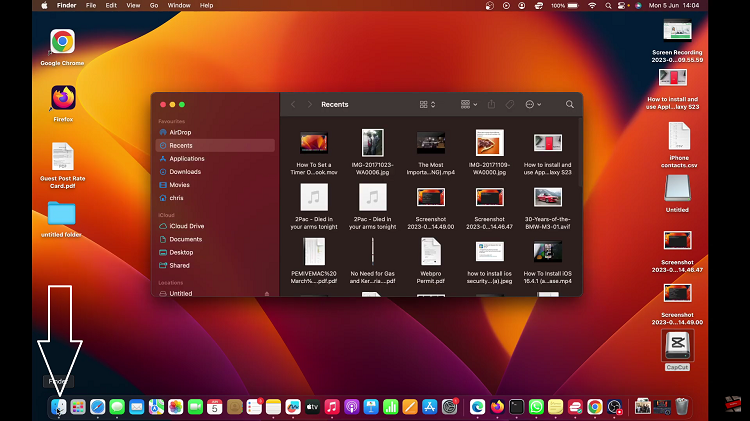Viewport: 750px width, 421px height.
Task: Select Webpro Permit.pdf file
Action: tap(430, 252)
